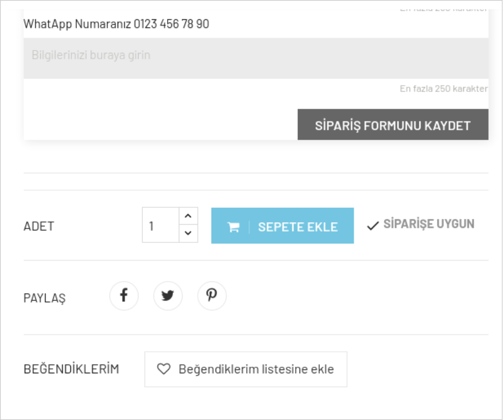Decrease quantity with the down arrow
504x420 pixels.
tap(188, 234)
